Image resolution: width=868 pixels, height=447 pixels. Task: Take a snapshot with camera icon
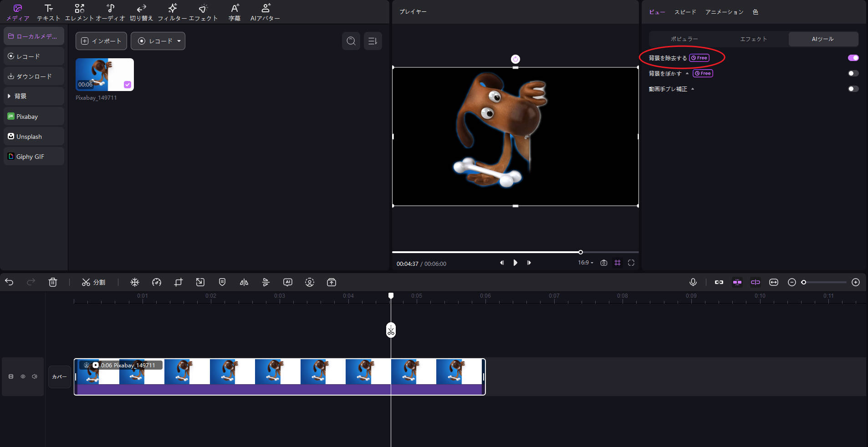coord(604,263)
